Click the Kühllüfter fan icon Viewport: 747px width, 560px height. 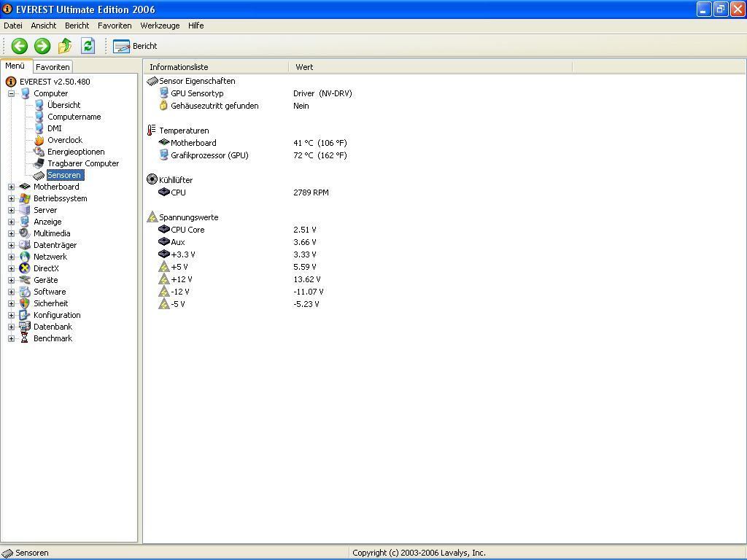[x=152, y=179]
